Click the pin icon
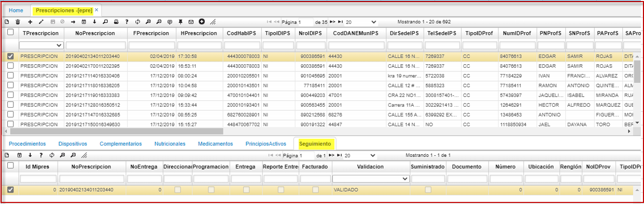The image size is (644, 204). (180, 22)
